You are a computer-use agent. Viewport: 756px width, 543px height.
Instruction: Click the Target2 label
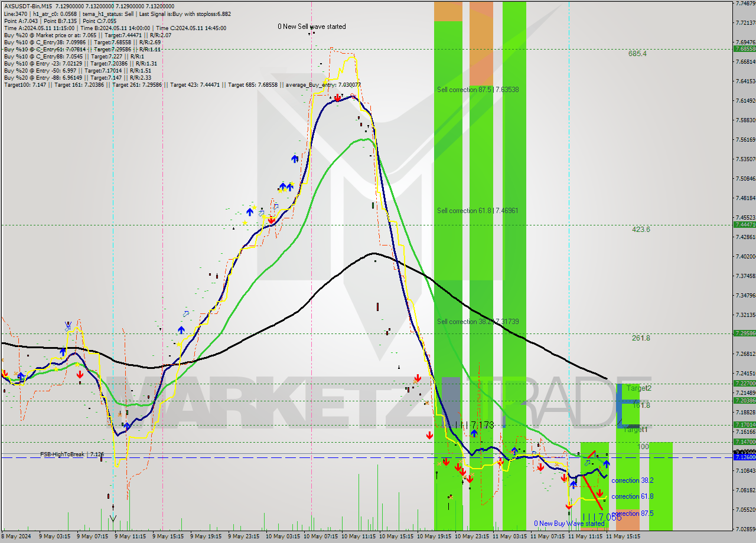pos(638,388)
